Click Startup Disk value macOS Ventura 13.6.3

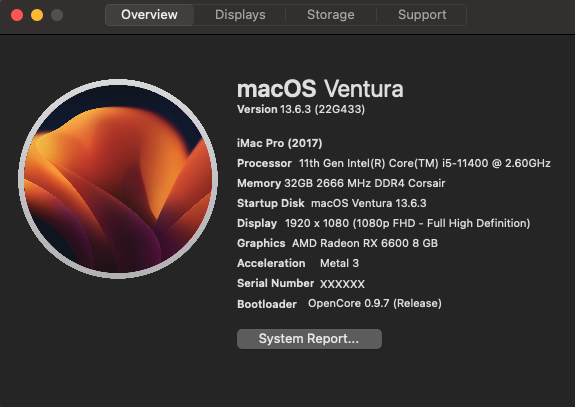point(369,203)
